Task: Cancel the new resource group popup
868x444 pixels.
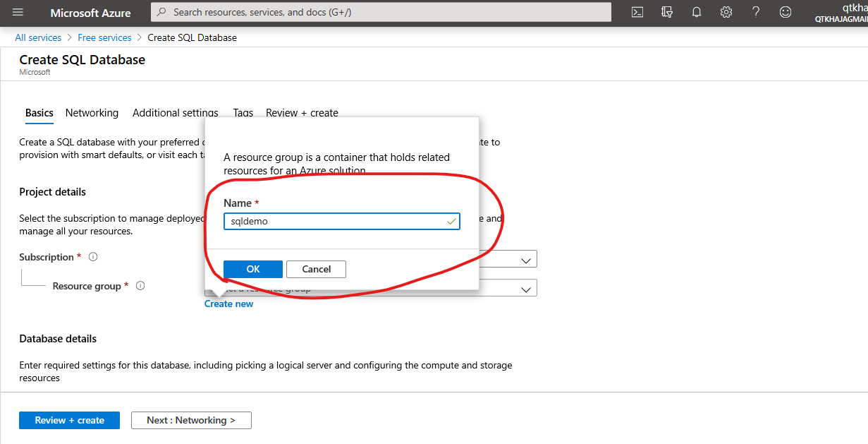Action: click(x=317, y=269)
